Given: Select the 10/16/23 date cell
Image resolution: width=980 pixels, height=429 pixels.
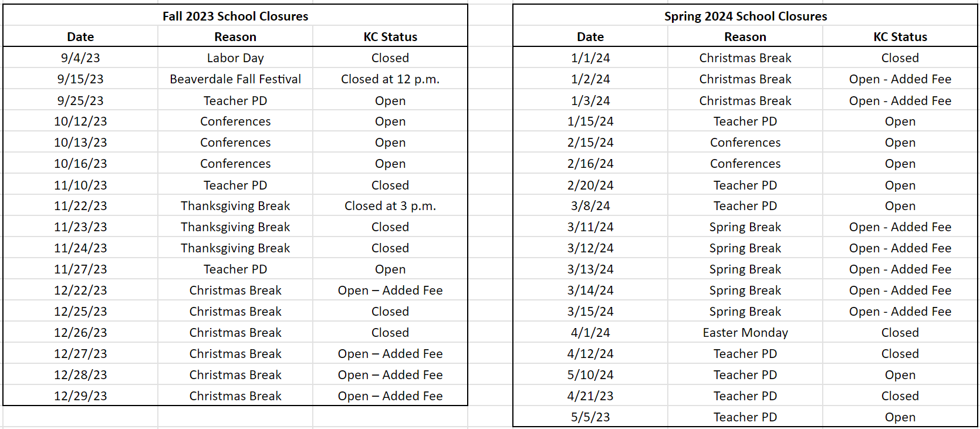Looking at the screenshot, I should pos(80,163).
